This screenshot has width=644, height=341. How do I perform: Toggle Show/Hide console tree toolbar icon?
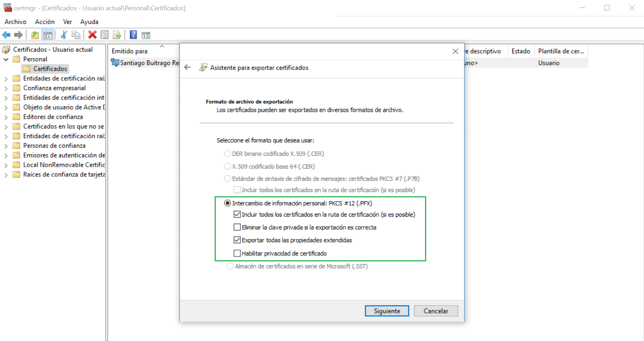click(x=47, y=35)
